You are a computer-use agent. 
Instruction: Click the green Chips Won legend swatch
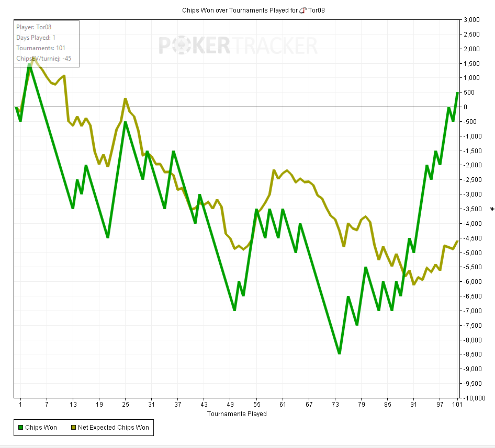(x=21, y=428)
